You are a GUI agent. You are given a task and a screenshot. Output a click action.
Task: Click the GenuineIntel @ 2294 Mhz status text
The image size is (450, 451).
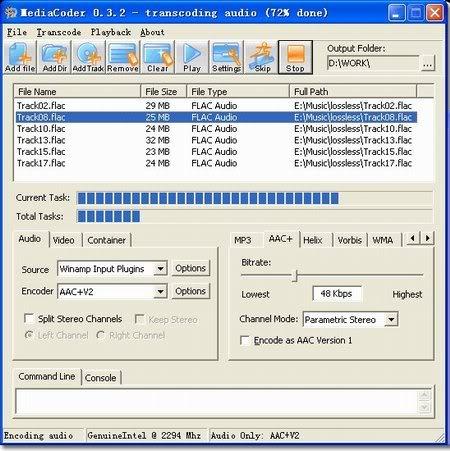click(x=144, y=436)
